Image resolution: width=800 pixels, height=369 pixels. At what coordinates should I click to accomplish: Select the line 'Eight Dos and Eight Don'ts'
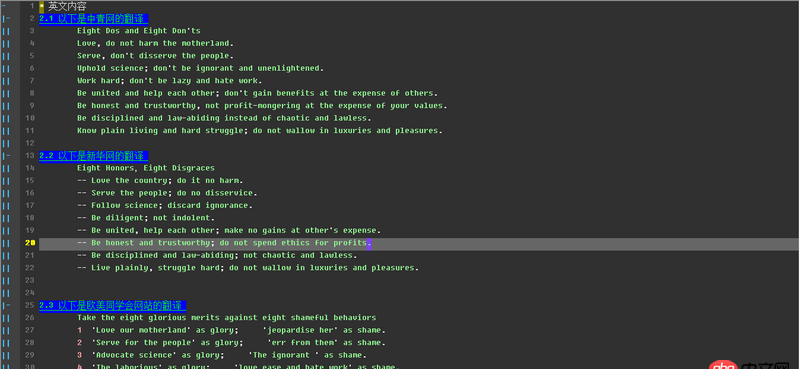pyautogui.click(x=139, y=31)
